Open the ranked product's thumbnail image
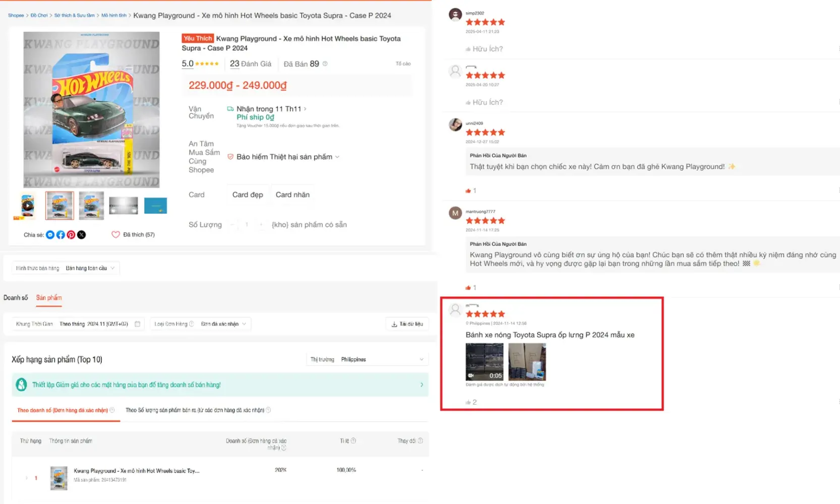 (58, 478)
